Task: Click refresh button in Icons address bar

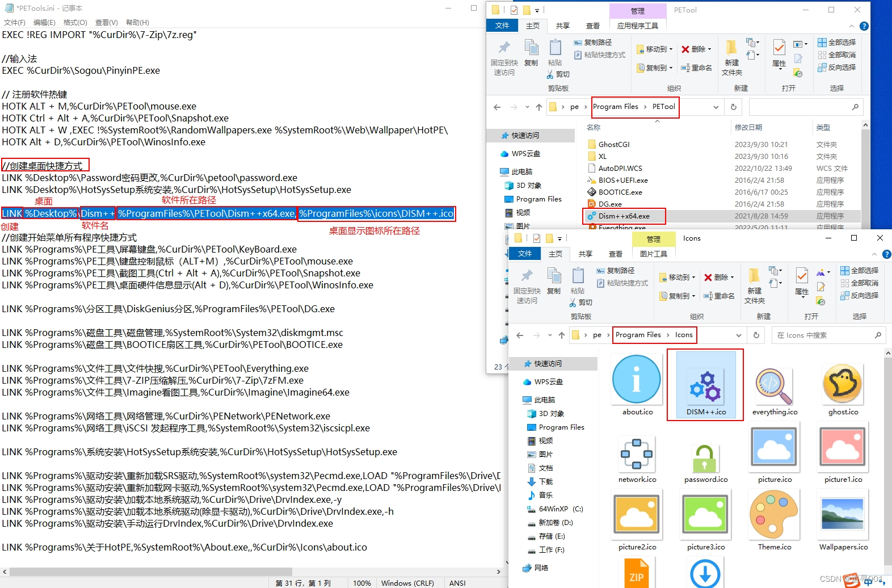Action: 756,335
